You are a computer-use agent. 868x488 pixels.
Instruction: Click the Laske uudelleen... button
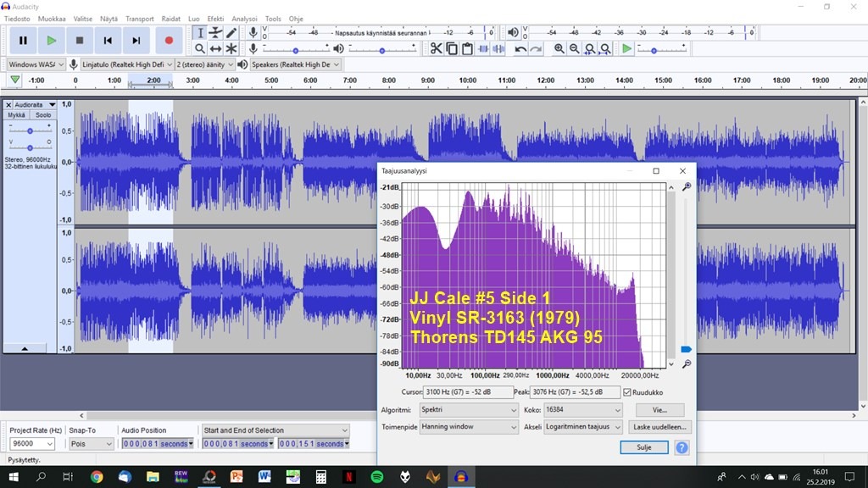click(659, 427)
